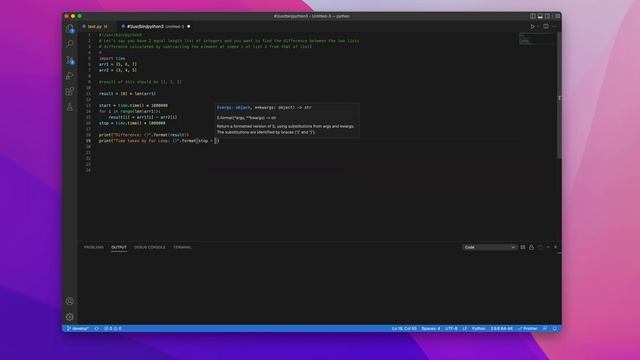The image size is (640, 360).
Task: Click the line 'import time' in editor
Action: pos(112,58)
